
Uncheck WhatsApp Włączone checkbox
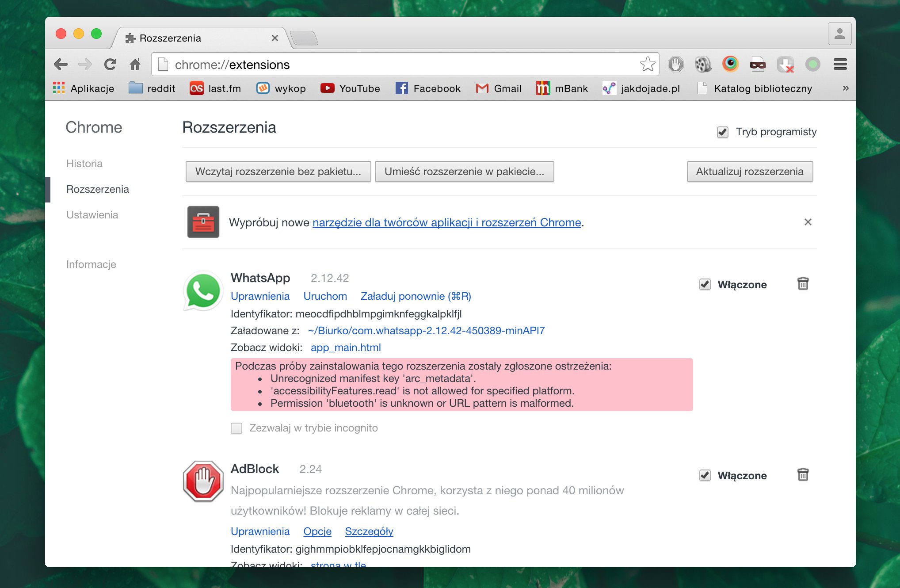pyautogui.click(x=705, y=284)
